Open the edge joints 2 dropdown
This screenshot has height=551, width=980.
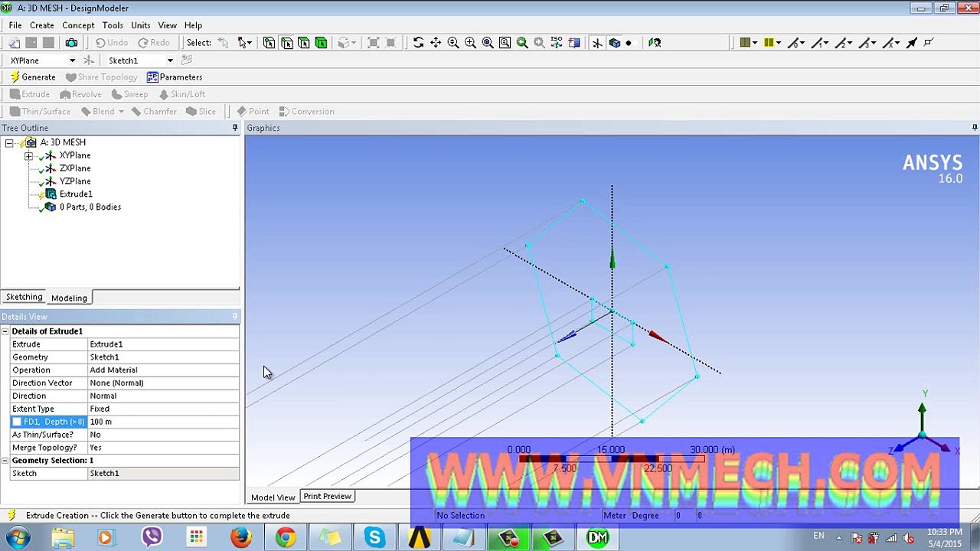[844, 43]
